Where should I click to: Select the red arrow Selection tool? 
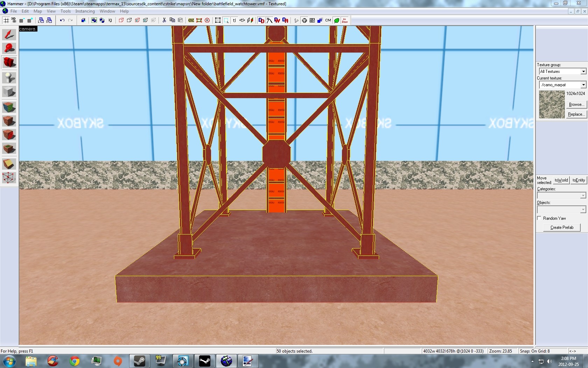click(9, 34)
